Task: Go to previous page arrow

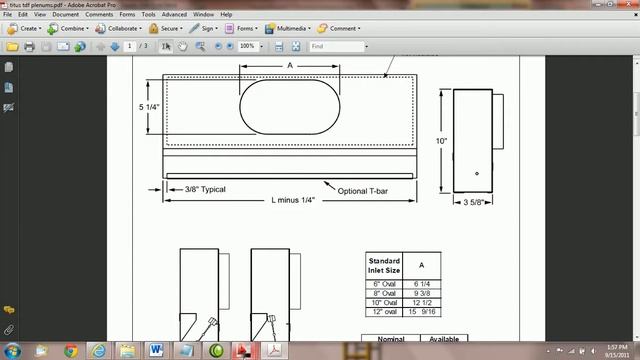Action: [x=100, y=47]
